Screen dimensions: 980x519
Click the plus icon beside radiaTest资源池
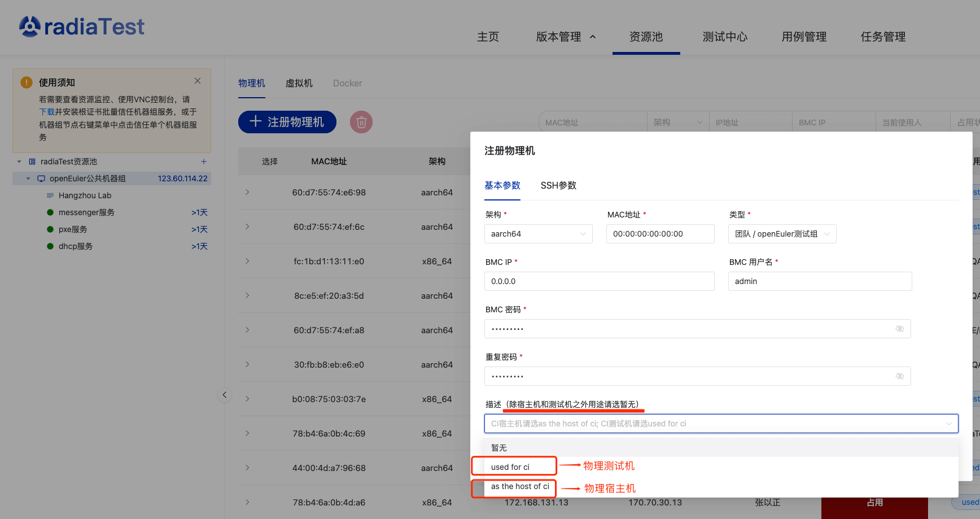coord(204,162)
